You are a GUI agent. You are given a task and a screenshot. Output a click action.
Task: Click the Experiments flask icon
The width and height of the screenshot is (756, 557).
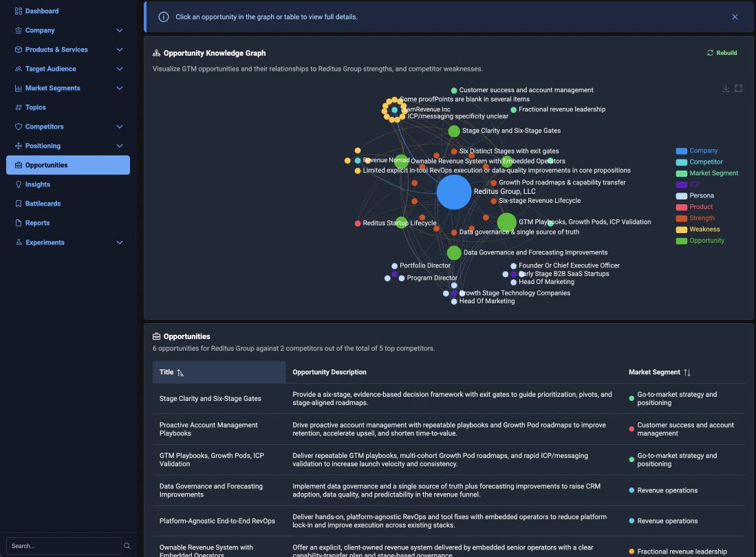(19, 242)
